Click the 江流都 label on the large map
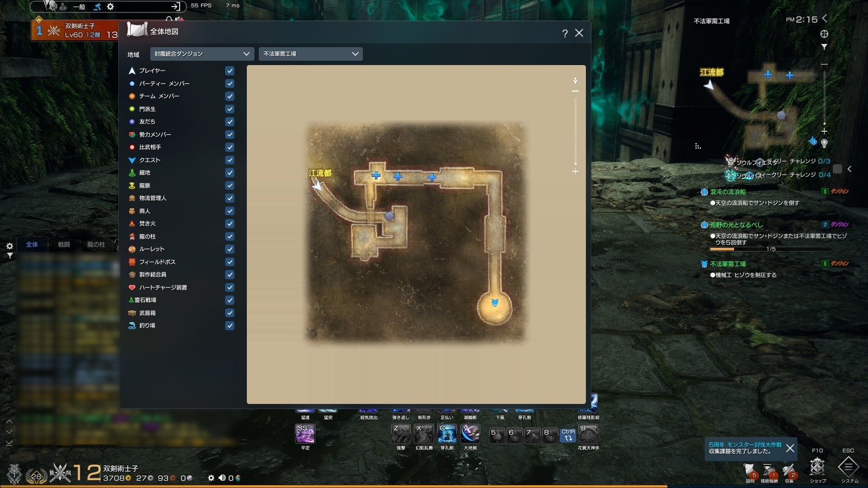This screenshot has height=488, width=868. coord(320,174)
